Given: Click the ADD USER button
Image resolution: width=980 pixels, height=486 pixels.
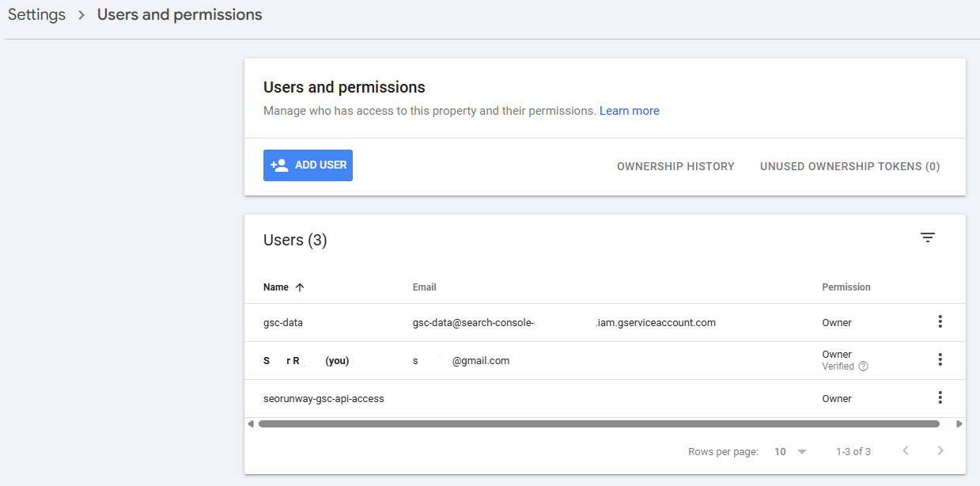Looking at the screenshot, I should pyautogui.click(x=308, y=165).
